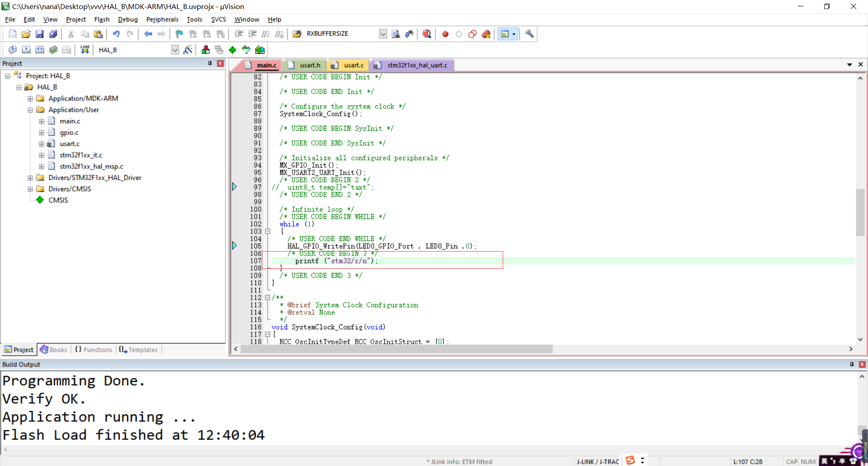Collapse the Project: HAL_B root node
This screenshot has height=466, width=868.
point(7,76)
